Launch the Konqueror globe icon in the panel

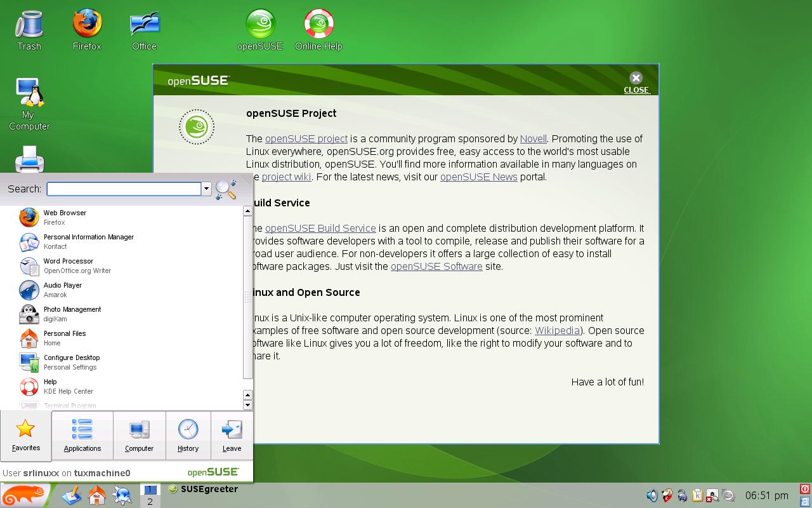point(122,495)
